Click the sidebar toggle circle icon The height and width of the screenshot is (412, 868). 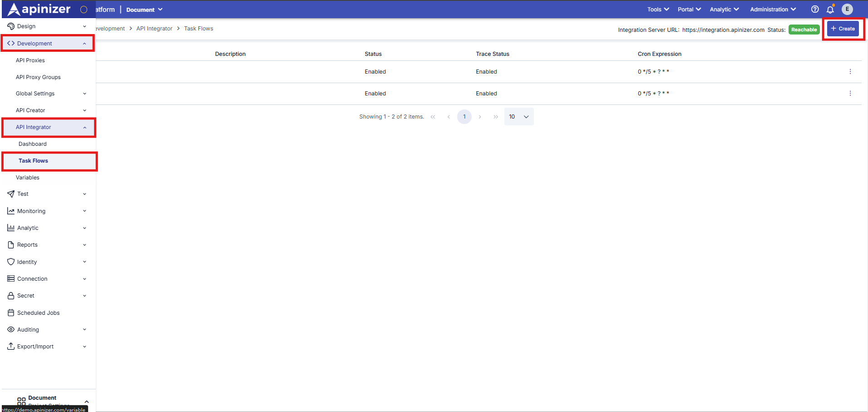pos(84,10)
